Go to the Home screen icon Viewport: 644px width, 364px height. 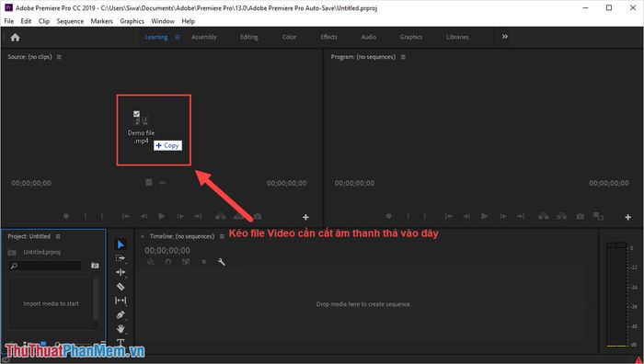[16, 38]
